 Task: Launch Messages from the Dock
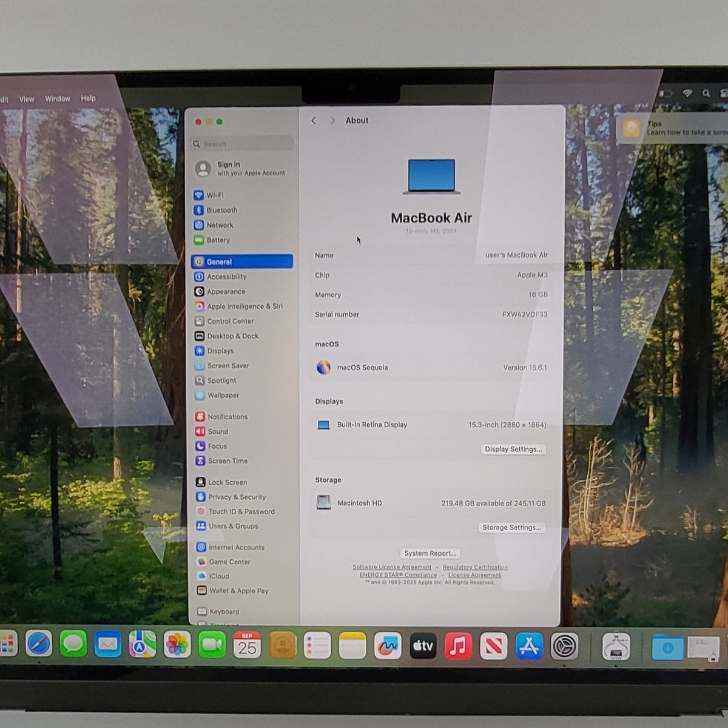tap(73, 644)
